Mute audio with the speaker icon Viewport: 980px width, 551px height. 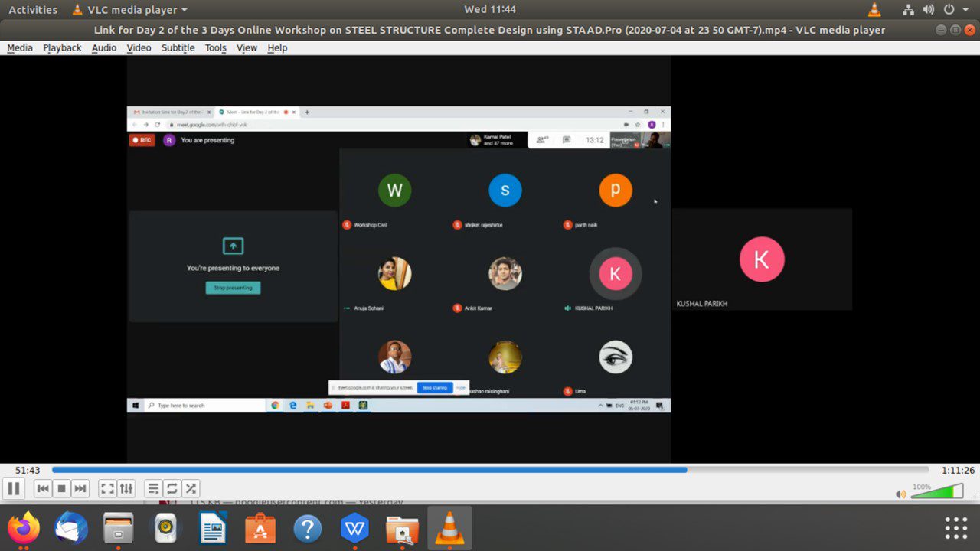[x=900, y=494]
